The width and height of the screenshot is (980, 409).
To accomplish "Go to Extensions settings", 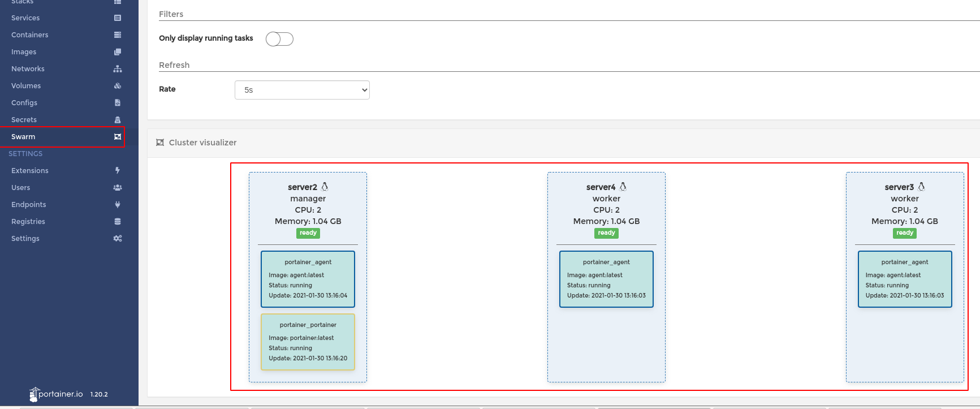I will 30,171.
